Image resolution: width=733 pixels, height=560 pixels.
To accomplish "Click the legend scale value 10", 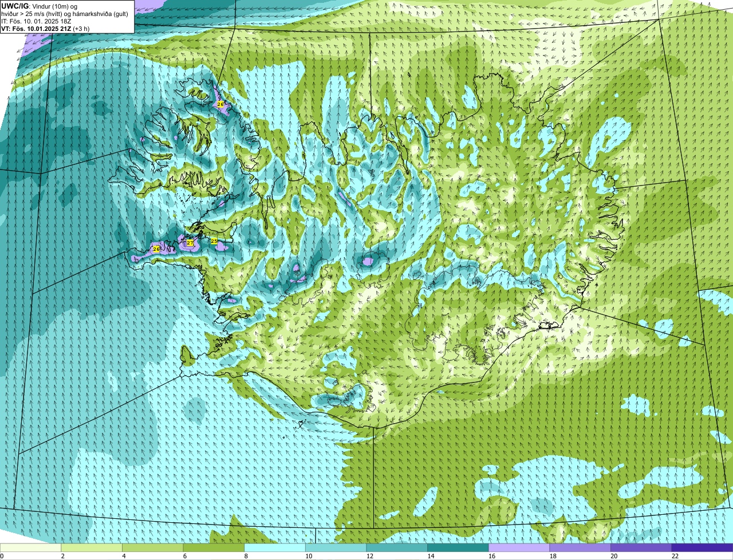I will 309,556.
